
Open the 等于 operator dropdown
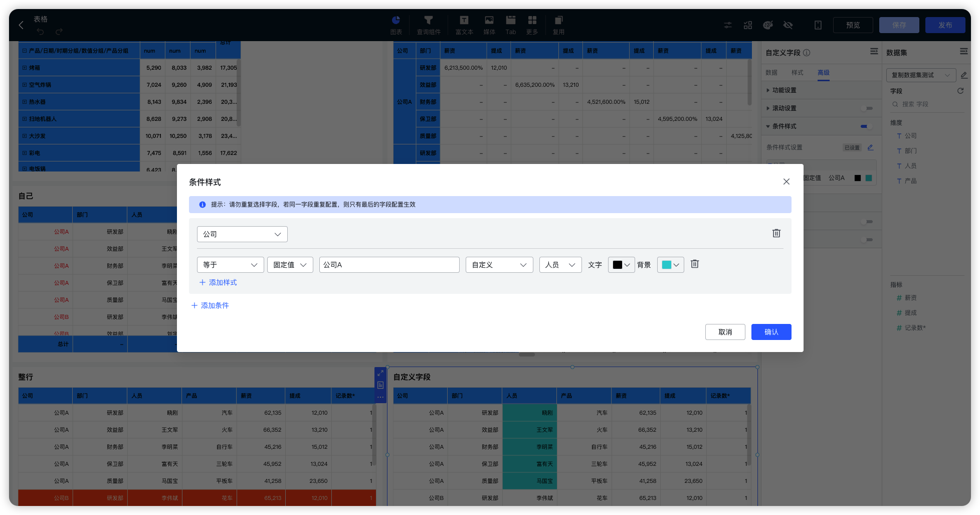(230, 264)
